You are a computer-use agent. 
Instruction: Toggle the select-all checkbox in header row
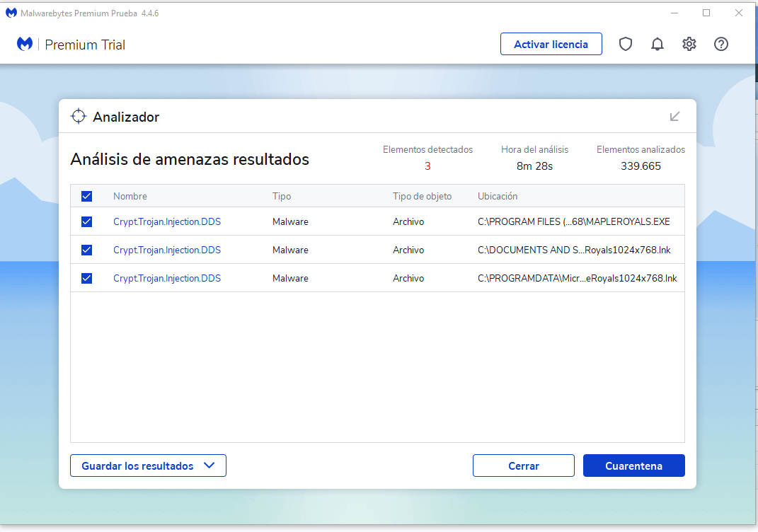pos(87,196)
